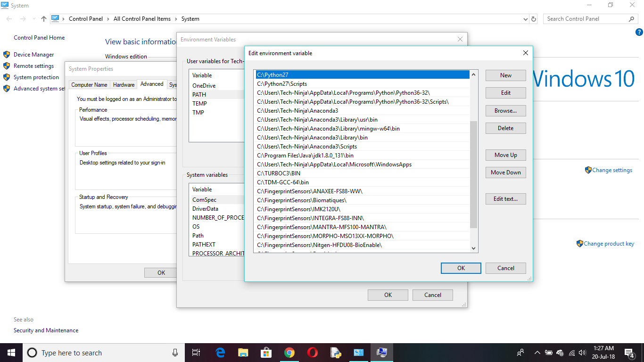644x362 pixels.
Task: Click the File Explorer taskbar icon
Action: 243,353
